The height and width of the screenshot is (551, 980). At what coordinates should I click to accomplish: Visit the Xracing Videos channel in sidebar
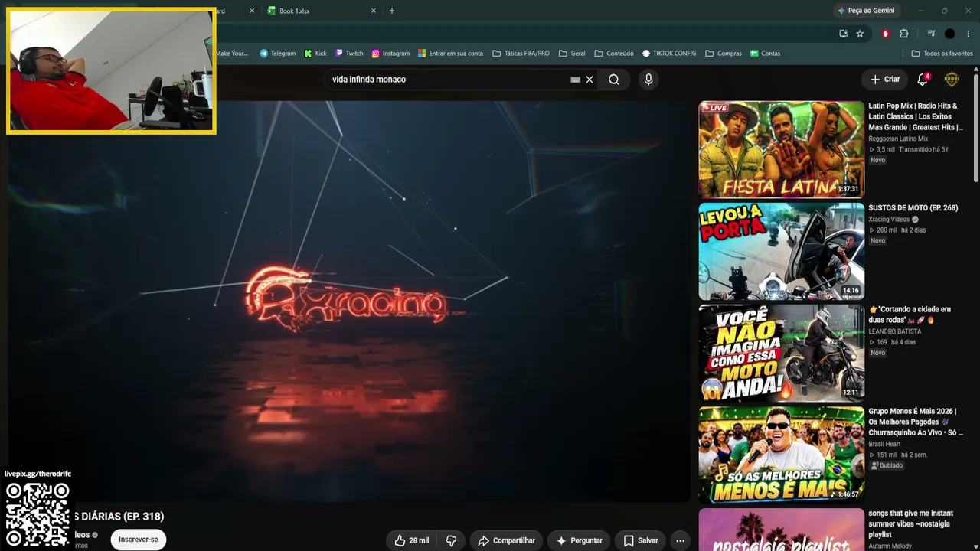[x=889, y=220]
